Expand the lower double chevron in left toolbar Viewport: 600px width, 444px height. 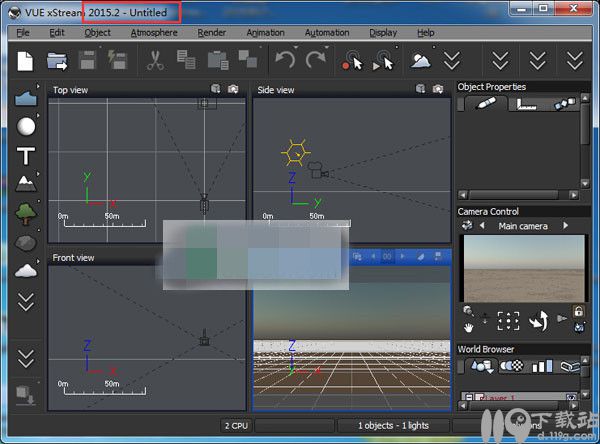click(x=26, y=359)
